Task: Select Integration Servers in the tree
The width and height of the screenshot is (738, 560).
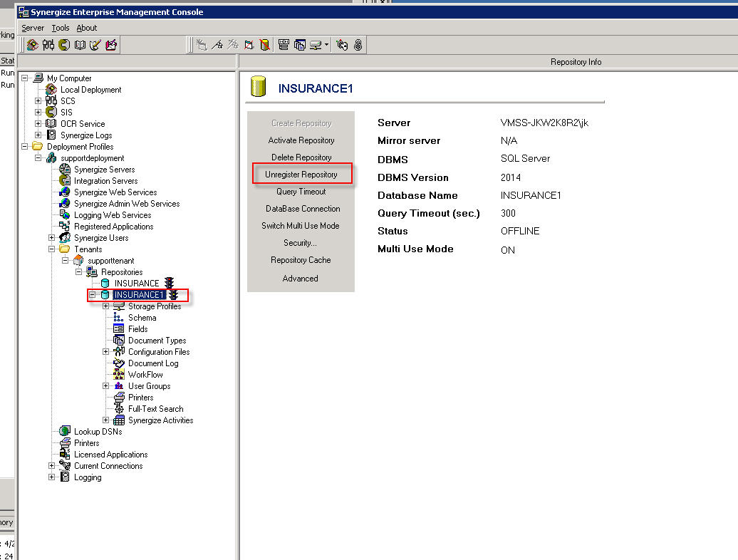Action: coord(106,181)
